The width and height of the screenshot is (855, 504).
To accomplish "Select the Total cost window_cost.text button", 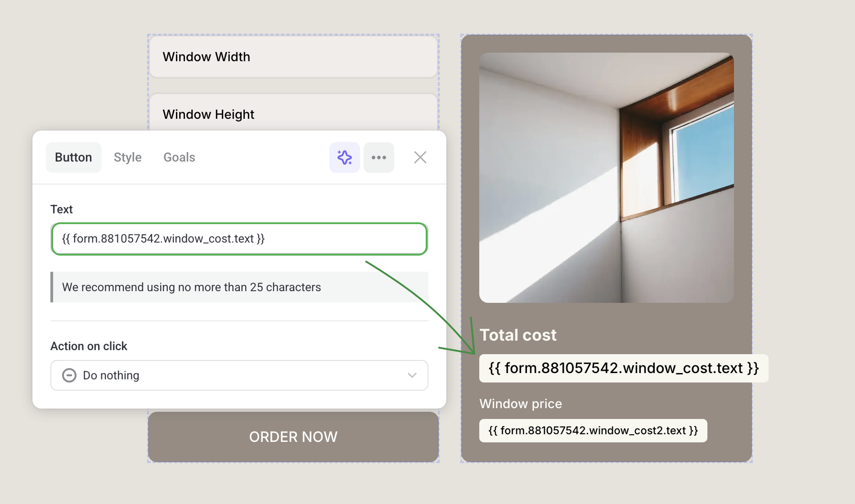I will (623, 369).
